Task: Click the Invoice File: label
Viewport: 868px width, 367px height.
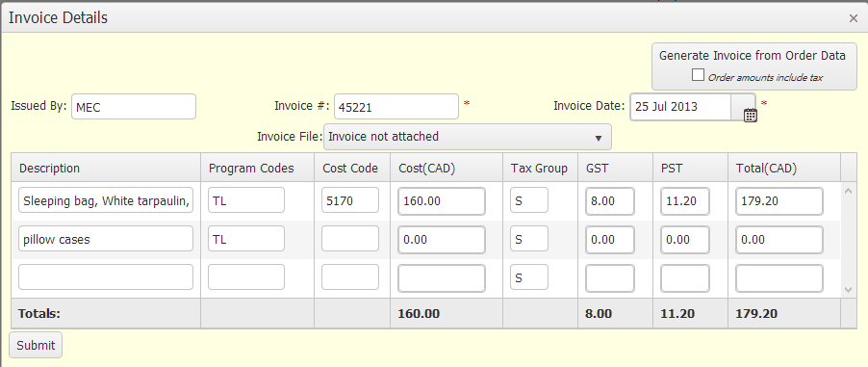Action: (289, 137)
